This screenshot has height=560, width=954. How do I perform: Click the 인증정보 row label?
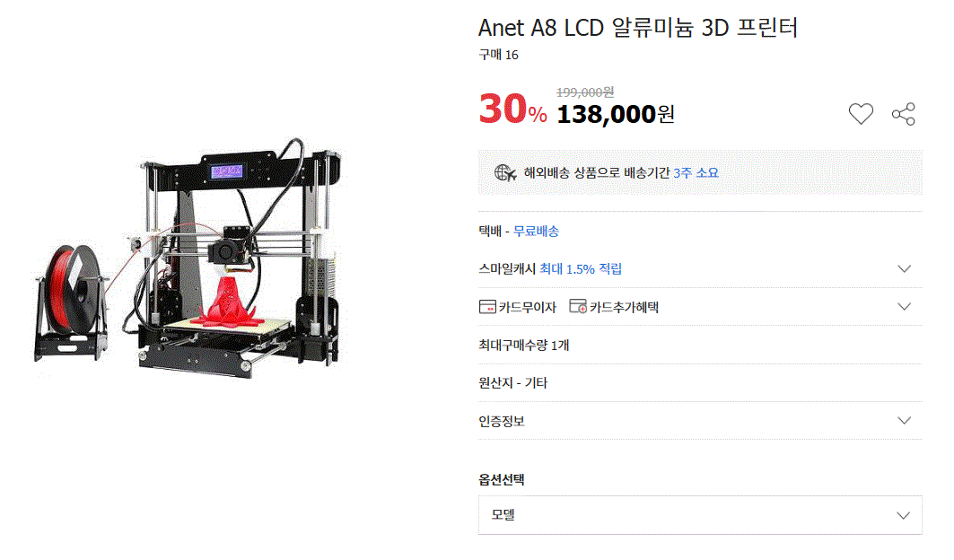(x=502, y=421)
